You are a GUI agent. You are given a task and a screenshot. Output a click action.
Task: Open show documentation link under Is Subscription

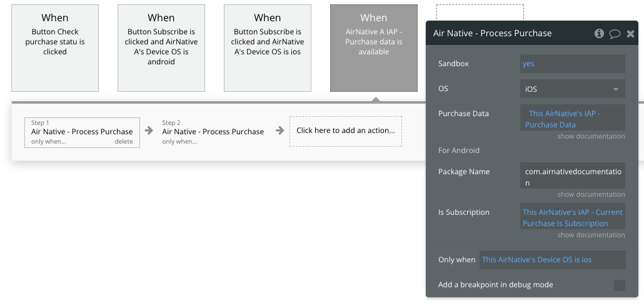click(x=591, y=235)
